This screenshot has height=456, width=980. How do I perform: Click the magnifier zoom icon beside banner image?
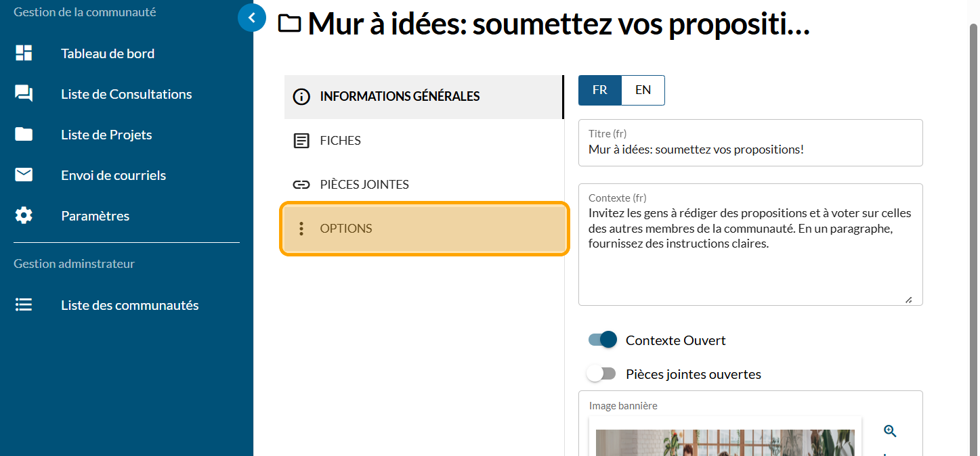(890, 431)
